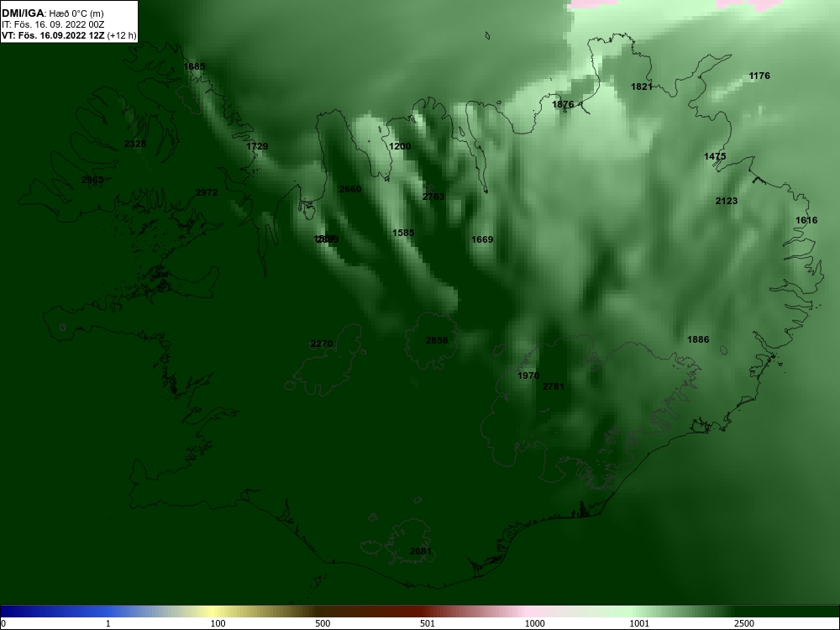
Task: Select the 2500 legend tick label
Action: click(x=744, y=623)
